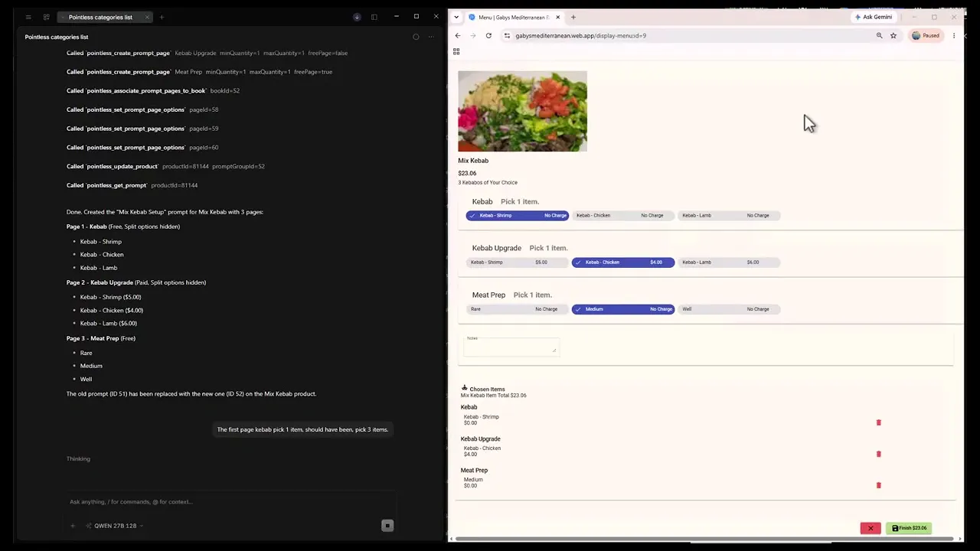Expand the browser tab search dropdown
This screenshot has height=551, width=980.
pos(456,17)
